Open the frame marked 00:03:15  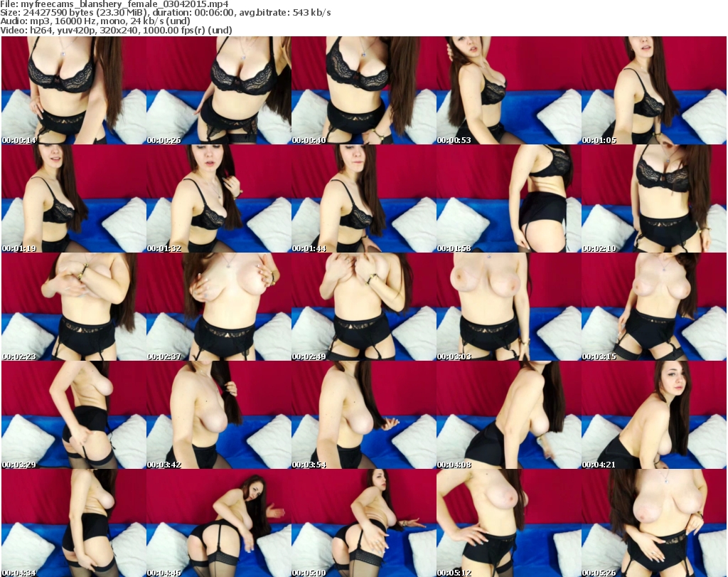point(653,307)
